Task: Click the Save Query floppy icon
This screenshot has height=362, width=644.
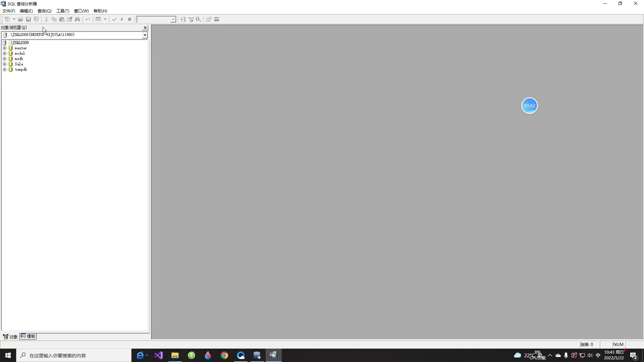Action: pyautogui.click(x=29, y=19)
